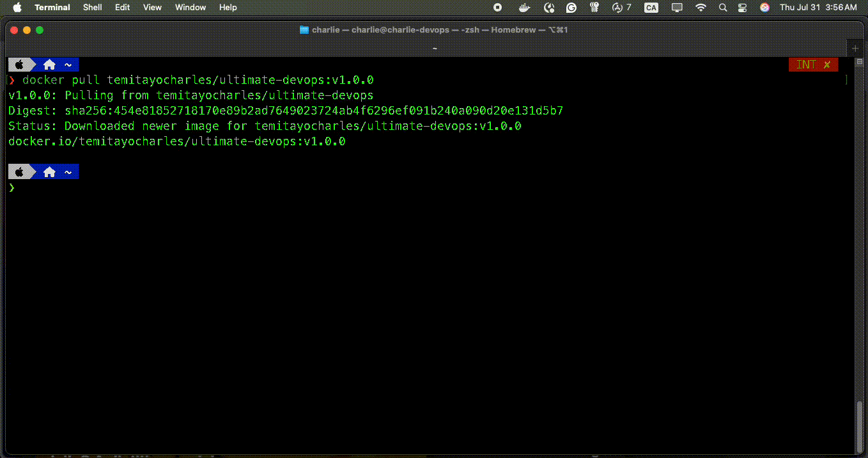The width and height of the screenshot is (868, 458).
Task: Click the window title 'charlie — charlie@charlie-devops'
Action: point(380,30)
